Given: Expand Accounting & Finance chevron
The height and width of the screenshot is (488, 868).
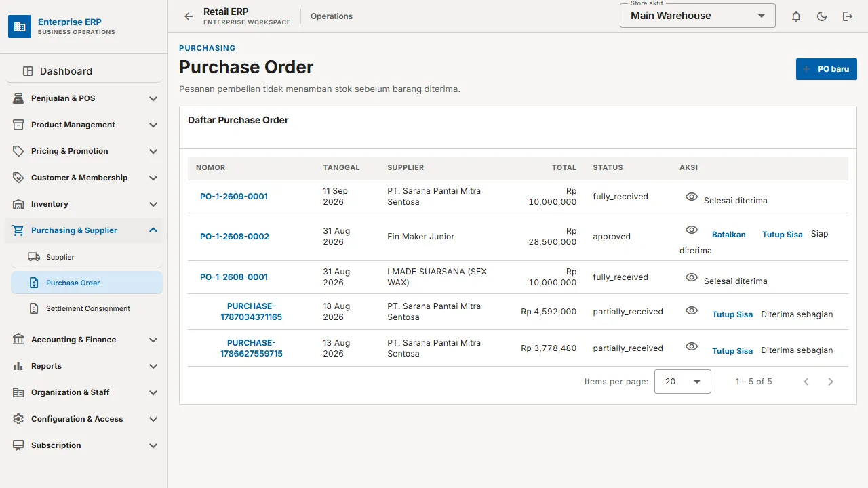Looking at the screenshot, I should pyautogui.click(x=153, y=340).
